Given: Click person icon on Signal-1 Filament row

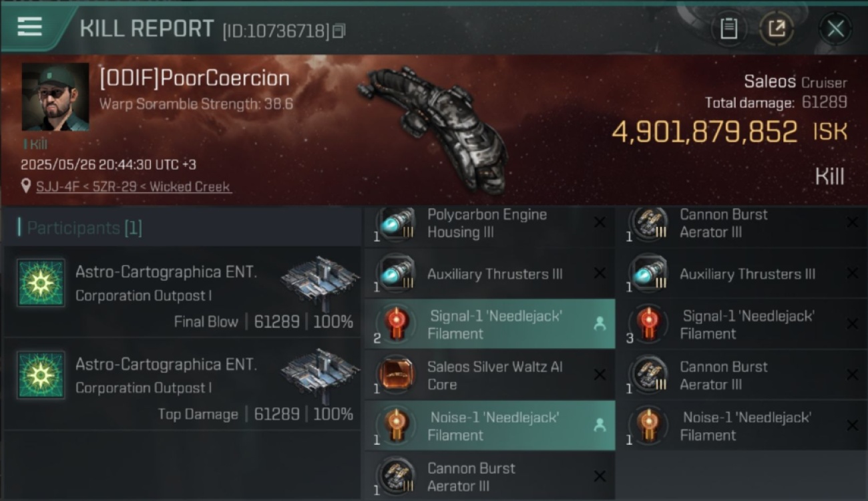Looking at the screenshot, I should (599, 324).
